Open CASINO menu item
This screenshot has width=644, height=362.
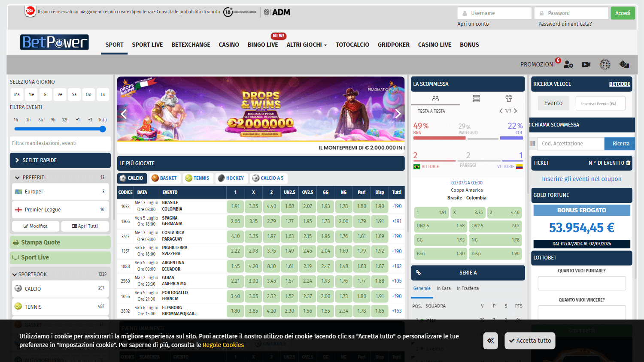pos(229,45)
